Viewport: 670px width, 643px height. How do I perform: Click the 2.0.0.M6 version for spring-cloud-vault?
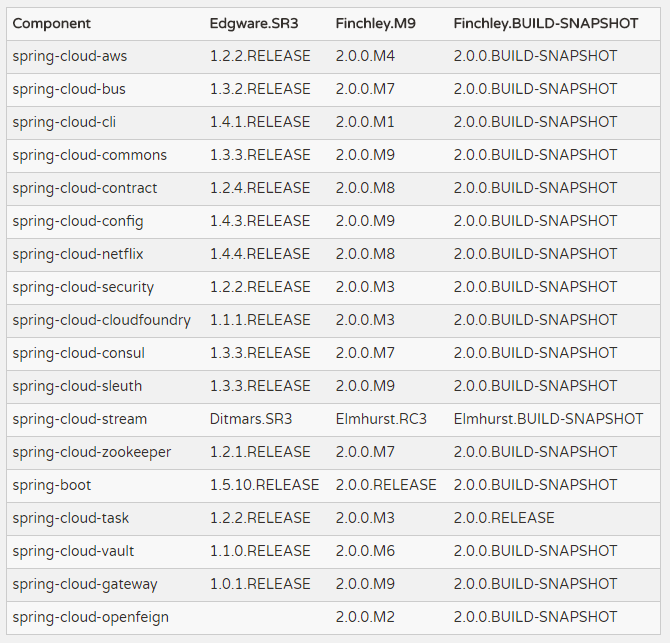[365, 551]
